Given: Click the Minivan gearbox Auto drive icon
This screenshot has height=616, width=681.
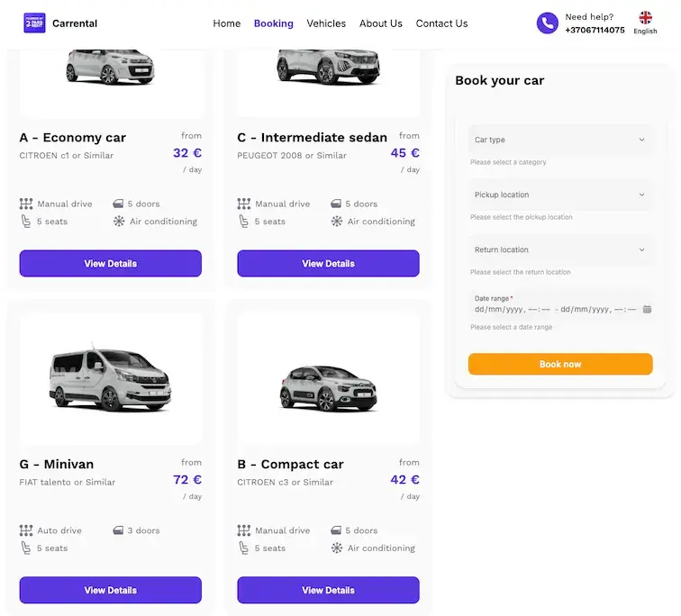Looking at the screenshot, I should coord(26,530).
